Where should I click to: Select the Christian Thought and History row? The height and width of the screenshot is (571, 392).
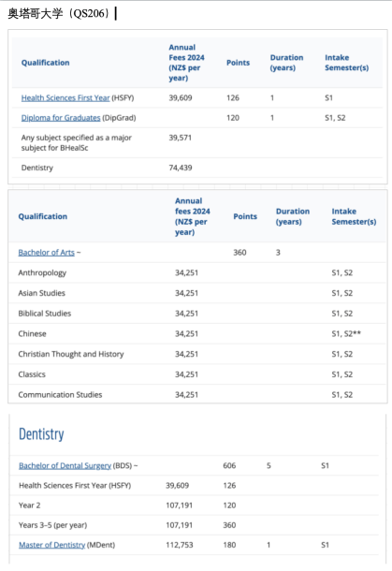click(x=197, y=354)
